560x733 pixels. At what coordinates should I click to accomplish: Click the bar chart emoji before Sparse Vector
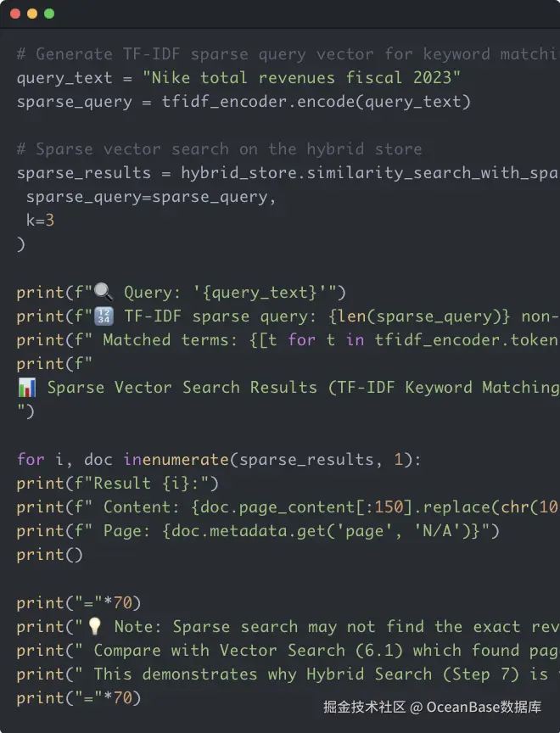26,388
